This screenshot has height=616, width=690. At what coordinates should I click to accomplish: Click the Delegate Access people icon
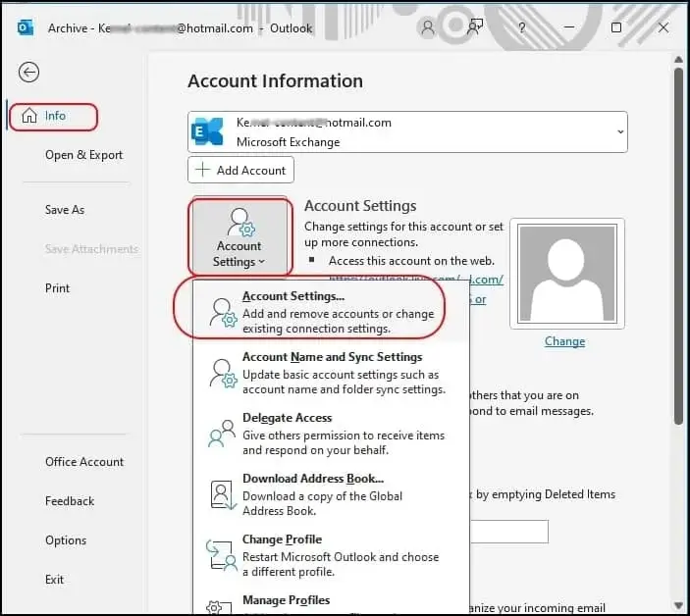point(222,434)
